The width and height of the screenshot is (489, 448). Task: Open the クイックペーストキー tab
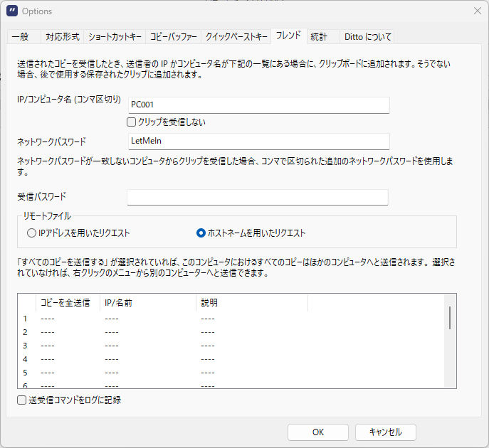(x=236, y=37)
